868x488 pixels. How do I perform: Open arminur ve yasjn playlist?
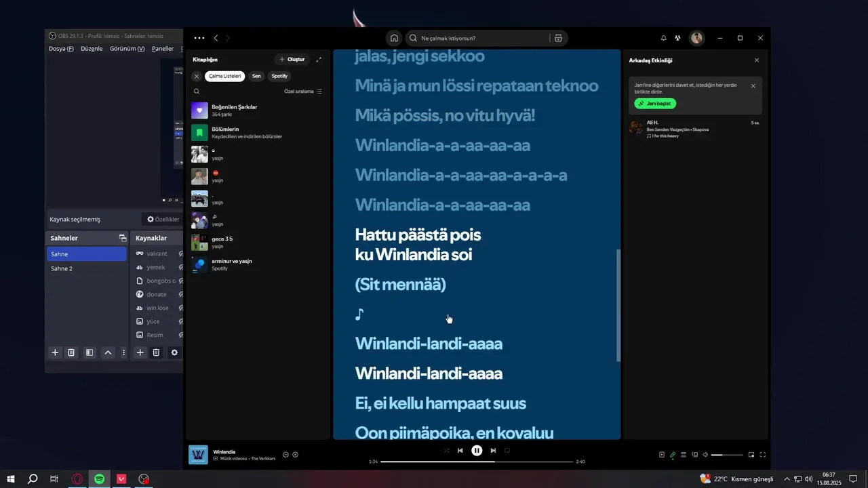pyautogui.click(x=258, y=264)
